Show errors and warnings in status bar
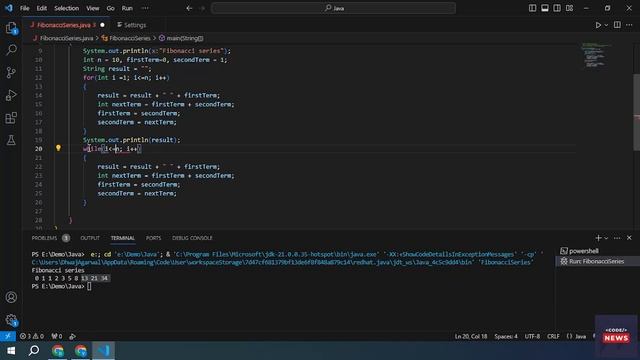This screenshot has height=360, width=640. [31, 336]
